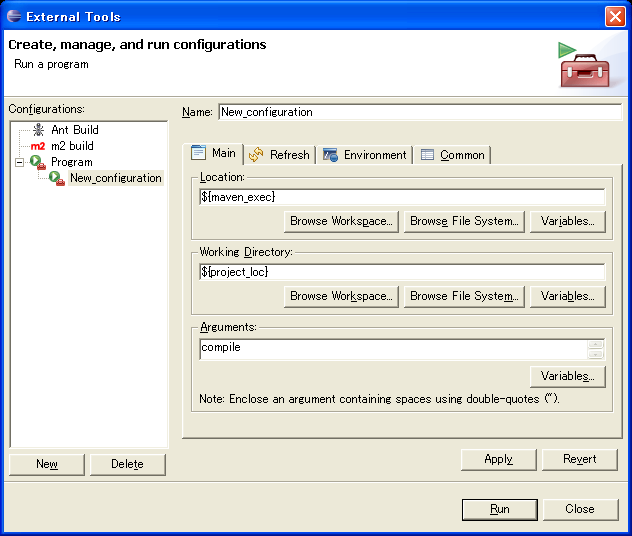
Task: Click the Common tab icon
Action: tap(427, 155)
